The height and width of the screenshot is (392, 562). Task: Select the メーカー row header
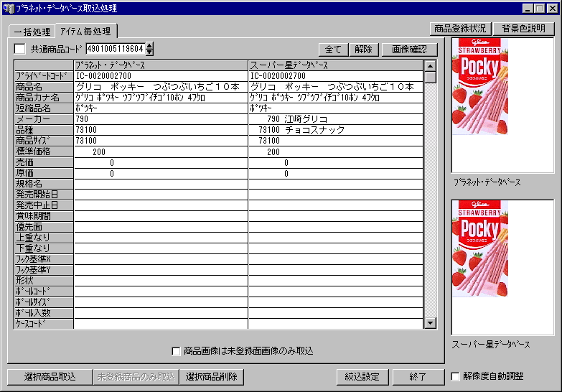coord(44,119)
